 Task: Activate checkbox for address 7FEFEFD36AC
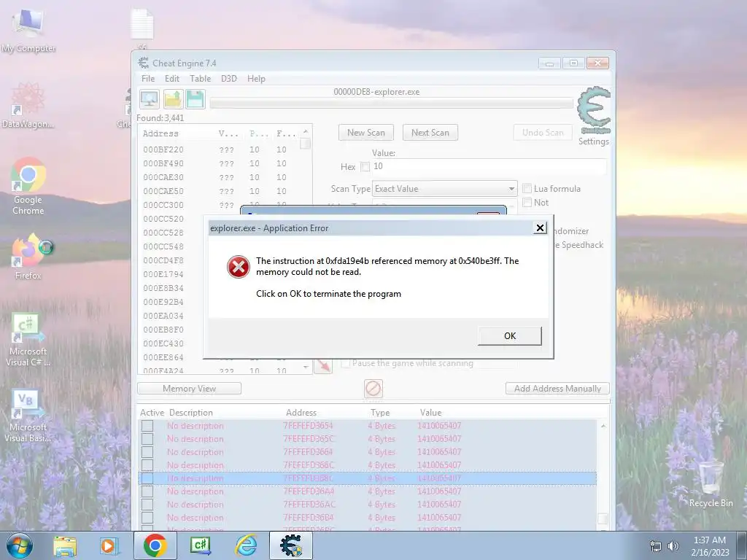147,505
